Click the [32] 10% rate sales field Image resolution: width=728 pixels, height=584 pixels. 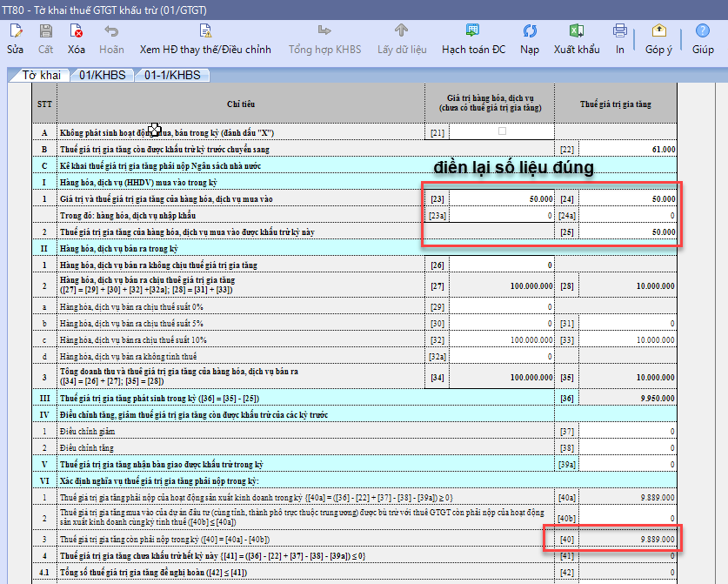coord(502,340)
